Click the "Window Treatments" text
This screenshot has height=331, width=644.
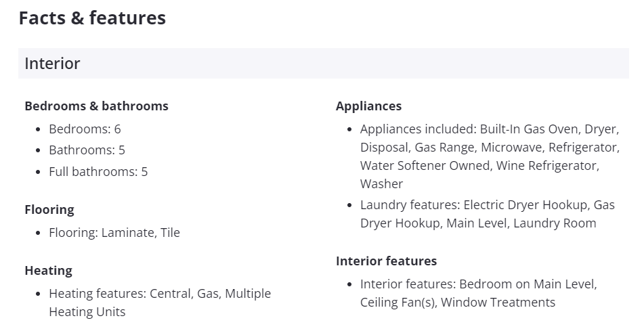coord(498,303)
